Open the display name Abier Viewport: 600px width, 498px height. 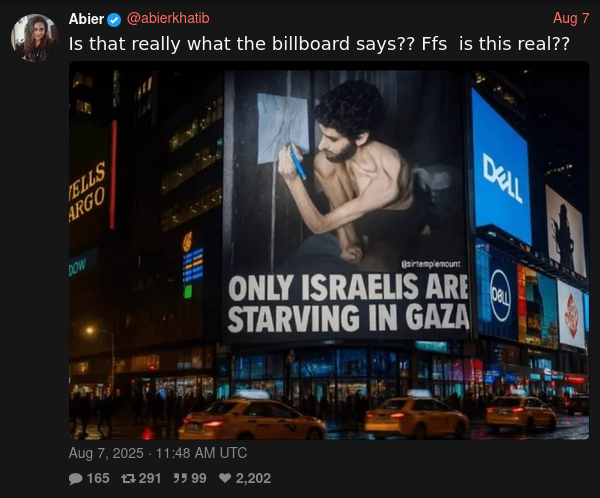click(x=86, y=19)
